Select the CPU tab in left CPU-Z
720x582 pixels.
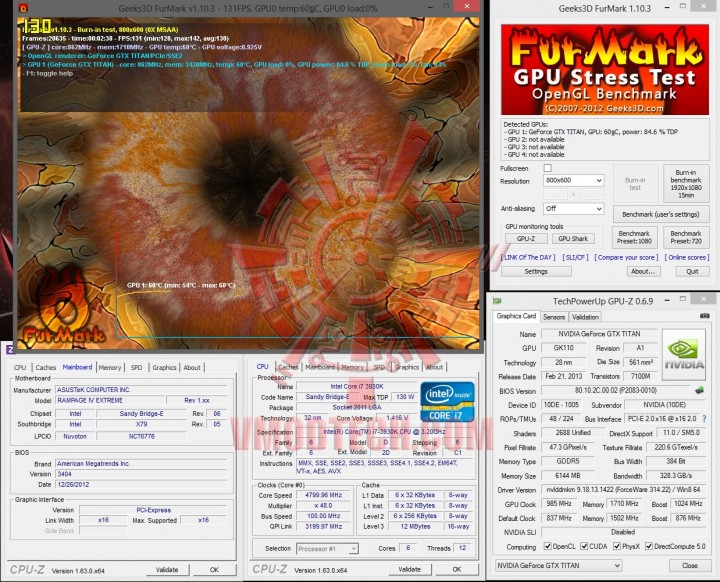[x=20, y=367]
